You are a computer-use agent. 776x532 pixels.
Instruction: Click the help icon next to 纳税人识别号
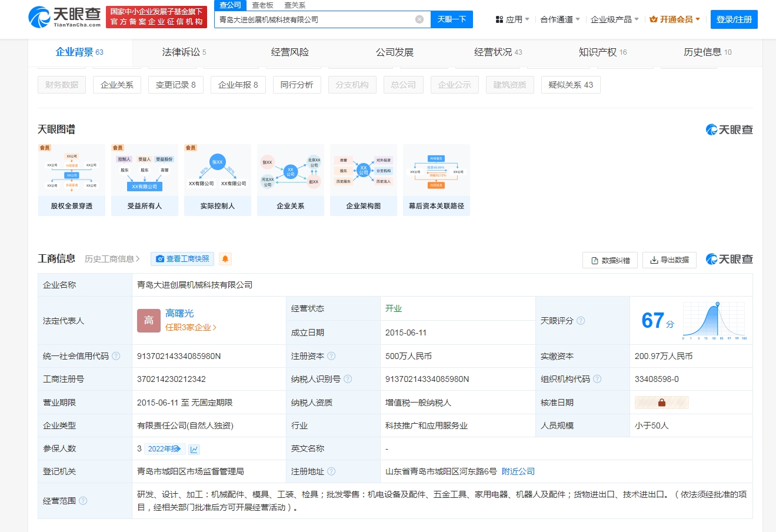pos(348,379)
